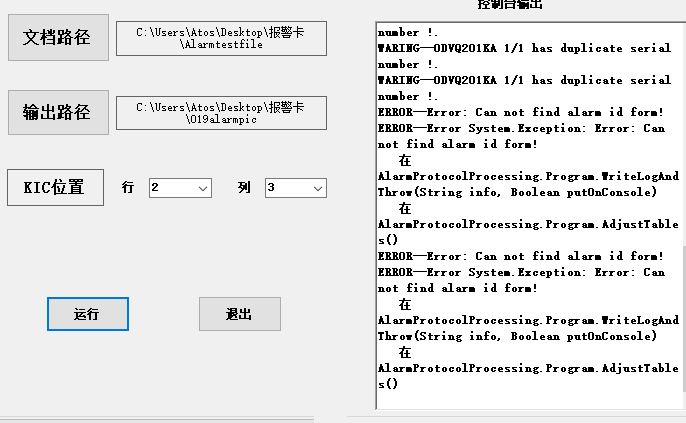This screenshot has height=423, width=686.
Task: Click empty space at console output bottom
Action: click(520, 400)
